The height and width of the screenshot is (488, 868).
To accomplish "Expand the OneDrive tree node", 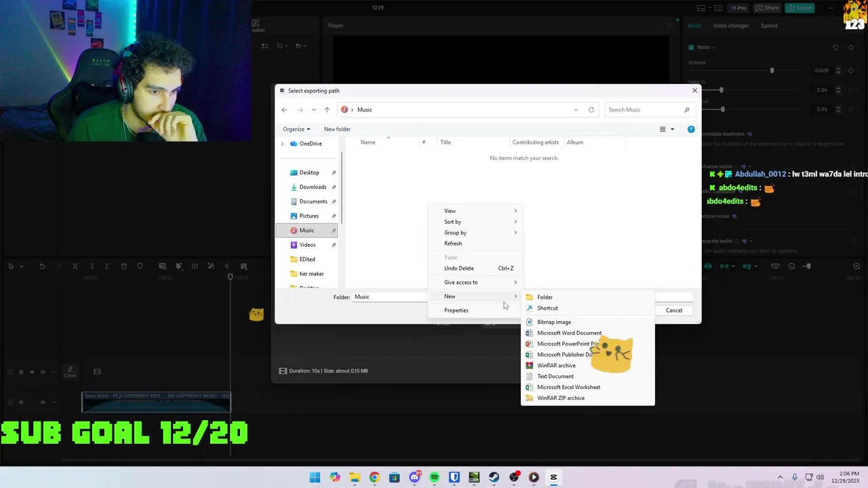I will pyautogui.click(x=282, y=144).
